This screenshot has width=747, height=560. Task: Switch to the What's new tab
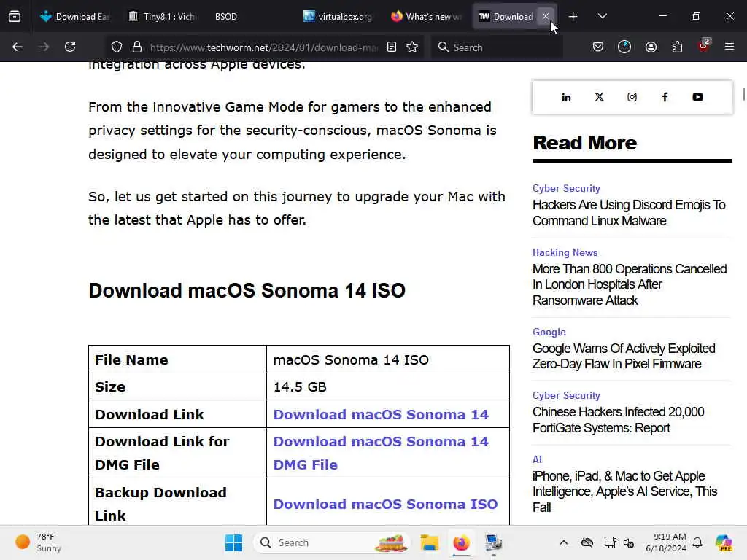pos(425,17)
